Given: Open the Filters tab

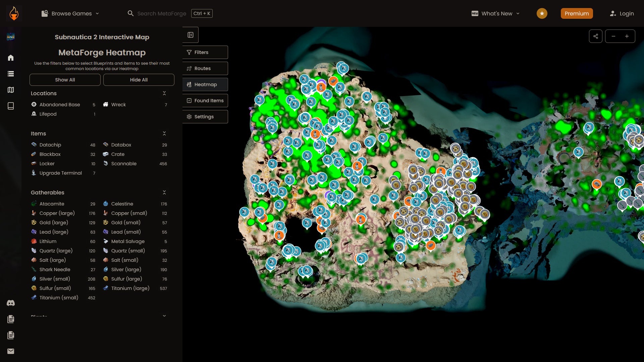Looking at the screenshot, I should [x=205, y=52].
